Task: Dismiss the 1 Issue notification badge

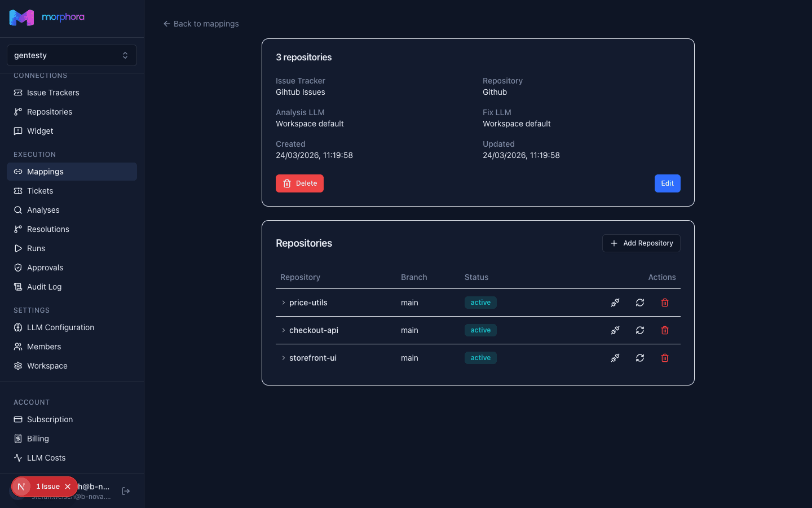Action: pos(68,487)
